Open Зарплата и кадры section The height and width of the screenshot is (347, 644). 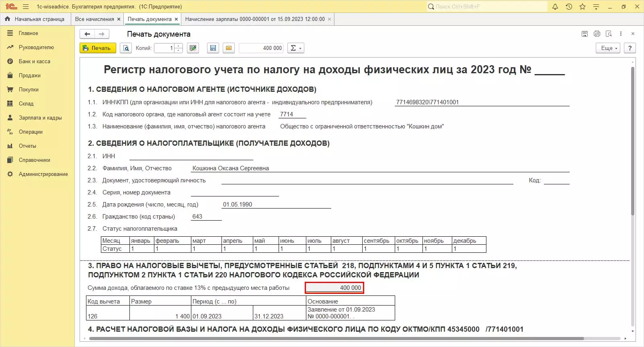click(x=40, y=118)
